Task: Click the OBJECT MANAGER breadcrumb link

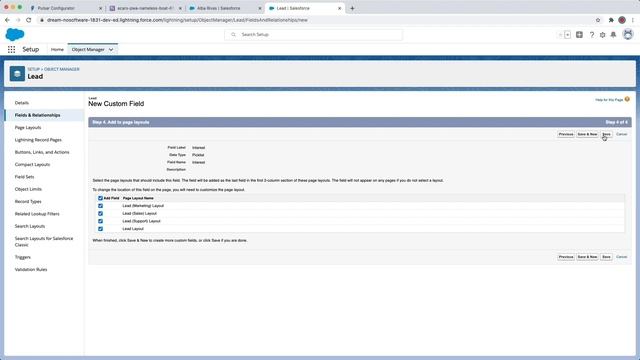Action: pos(62,69)
